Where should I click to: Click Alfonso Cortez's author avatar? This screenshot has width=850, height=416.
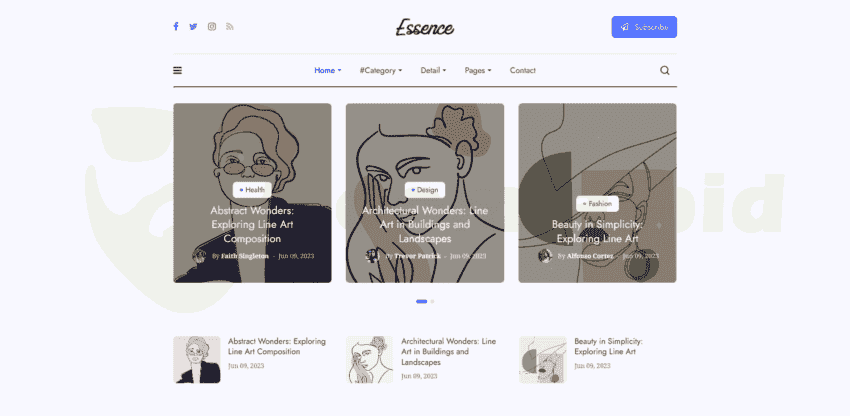tap(545, 256)
